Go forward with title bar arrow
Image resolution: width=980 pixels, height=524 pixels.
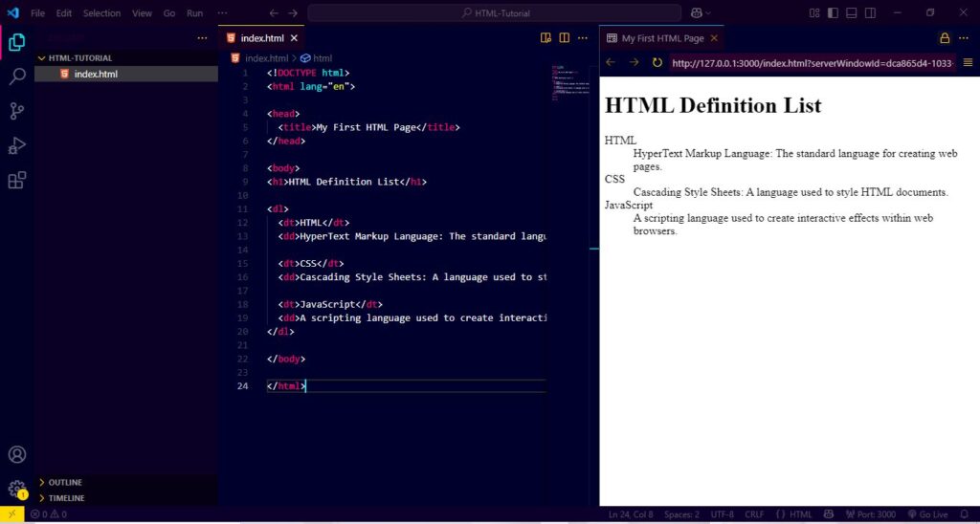point(293,12)
